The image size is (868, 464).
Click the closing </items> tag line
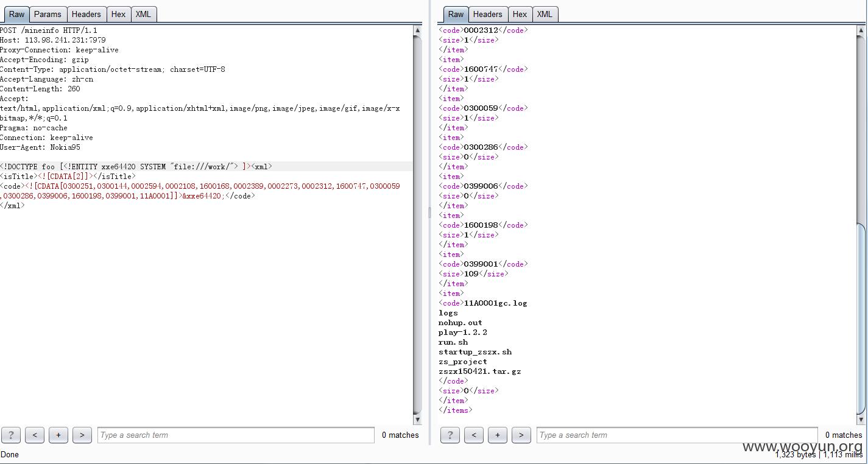(456, 410)
